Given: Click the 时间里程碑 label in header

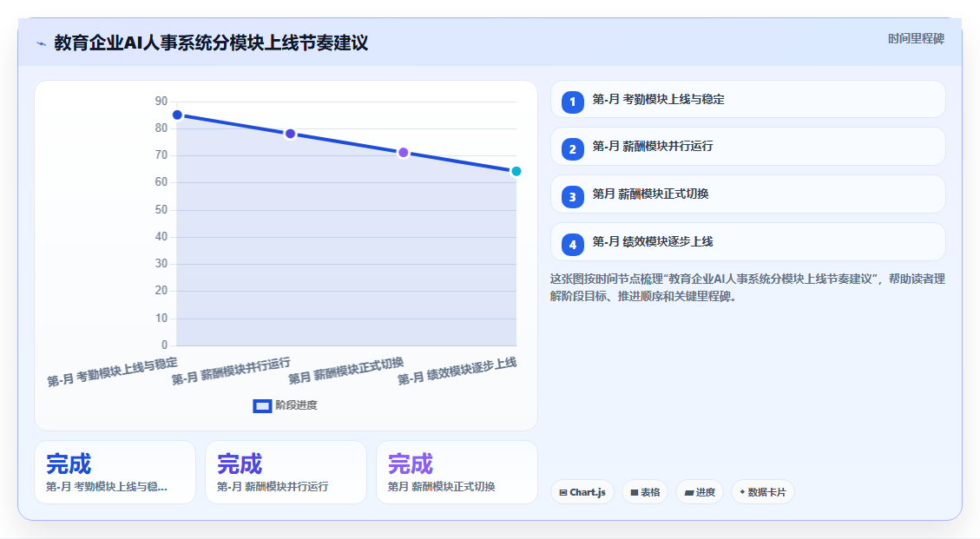Looking at the screenshot, I should (x=916, y=39).
